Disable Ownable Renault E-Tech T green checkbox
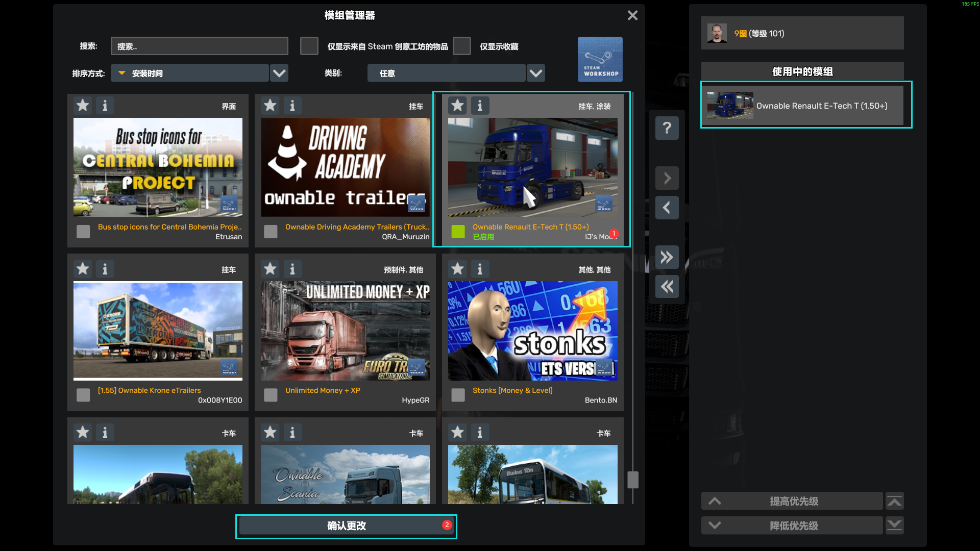This screenshot has width=980, height=551. [x=458, y=232]
